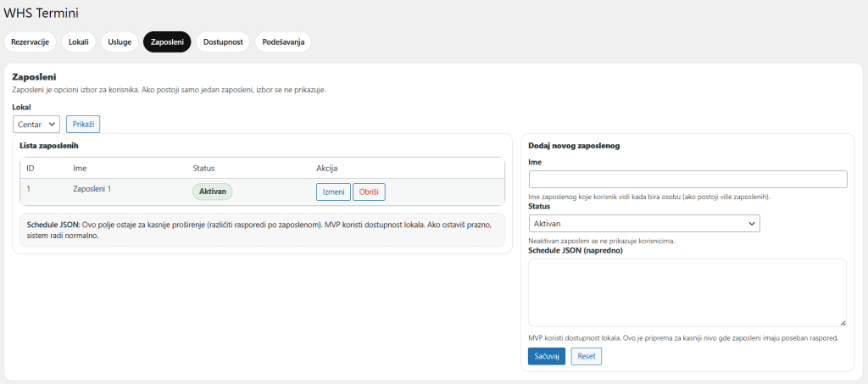The width and height of the screenshot is (868, 384).
Task: Click the Schedule JSON textarea
Action: point(687,292)
